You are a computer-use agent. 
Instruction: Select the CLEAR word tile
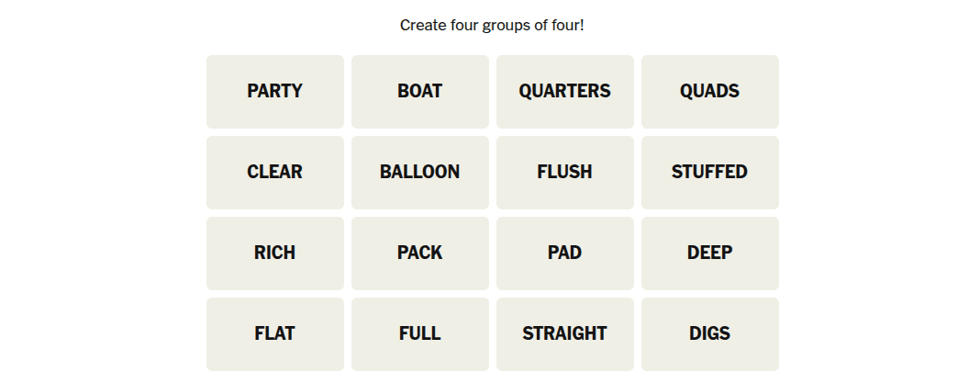(274, 173)
